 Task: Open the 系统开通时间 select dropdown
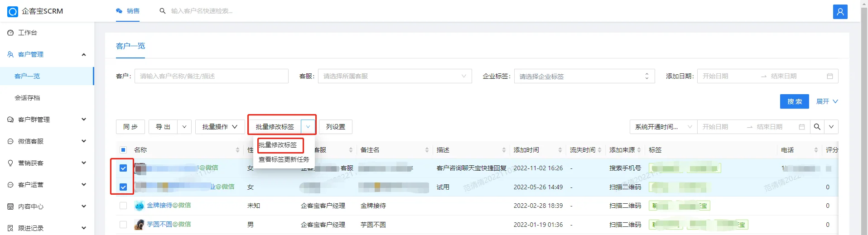(x=663, y=127)
